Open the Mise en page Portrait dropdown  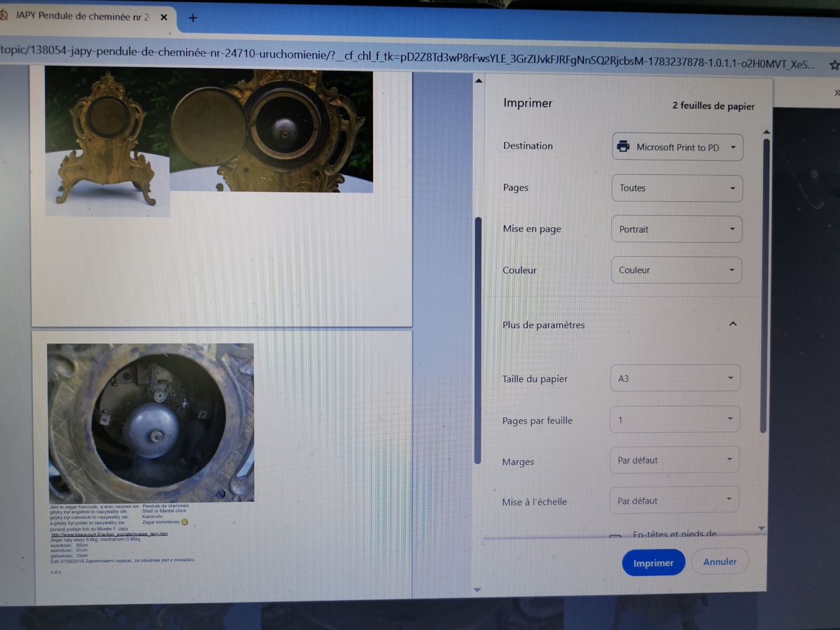[676, 229]
